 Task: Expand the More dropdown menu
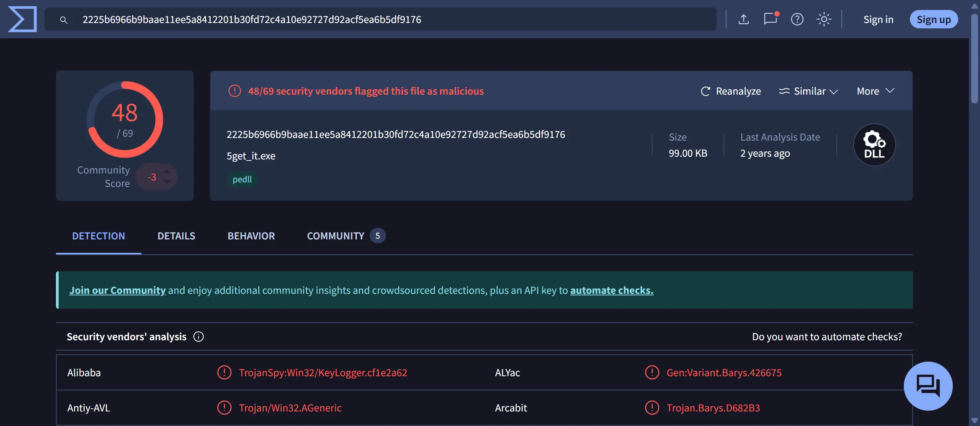[x=875, y=91]
